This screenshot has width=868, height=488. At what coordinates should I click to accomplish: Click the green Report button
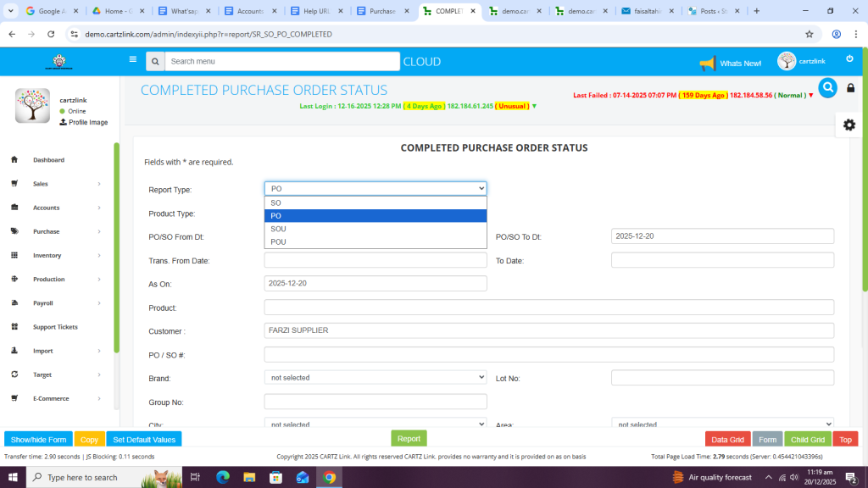coord(409,439)
